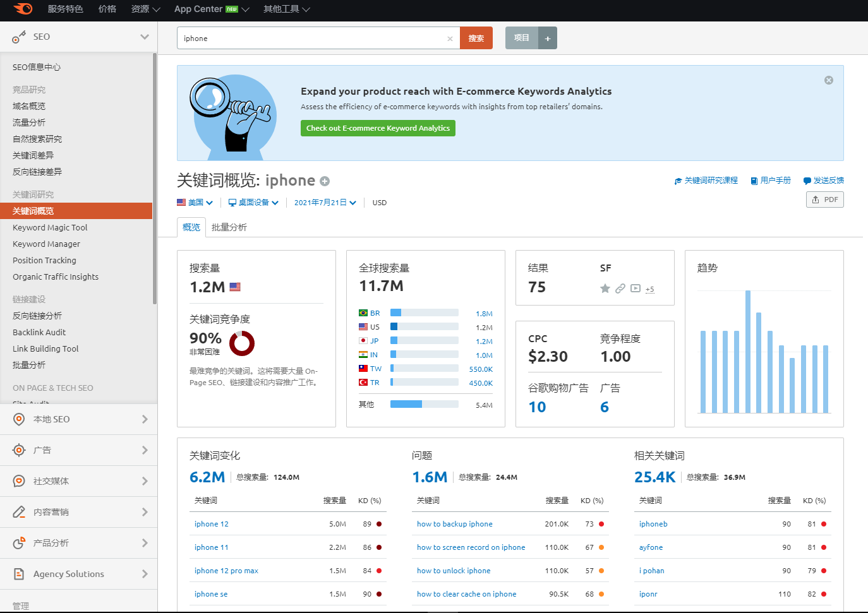Expand the +5 SERP features link
Image resolution: width=868 pixels, height=613 pixels.
(x=649, y=289)
